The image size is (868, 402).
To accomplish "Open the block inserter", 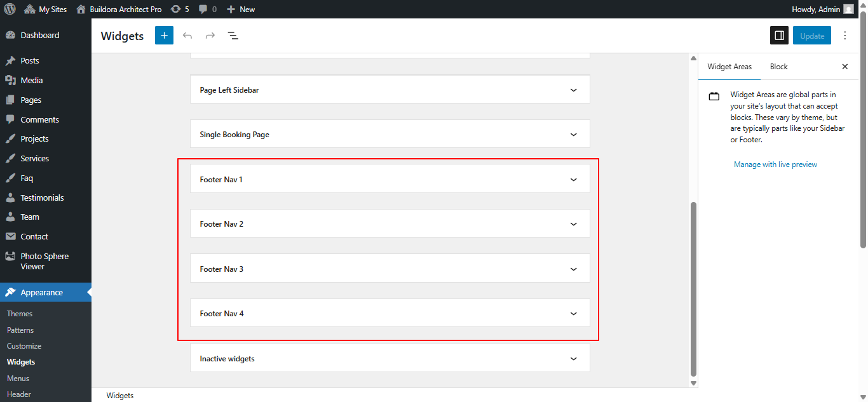I will [164, 35].
